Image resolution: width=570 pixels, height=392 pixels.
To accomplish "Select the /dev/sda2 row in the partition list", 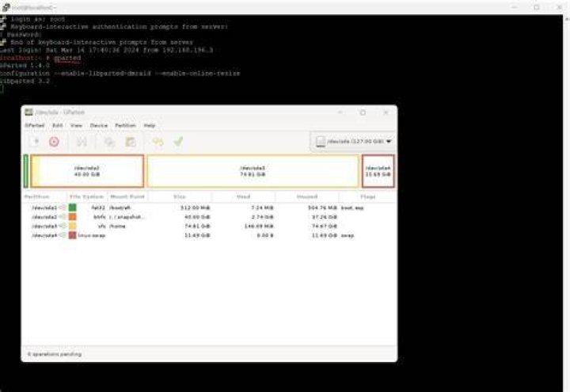I will [x=209, y=217].
